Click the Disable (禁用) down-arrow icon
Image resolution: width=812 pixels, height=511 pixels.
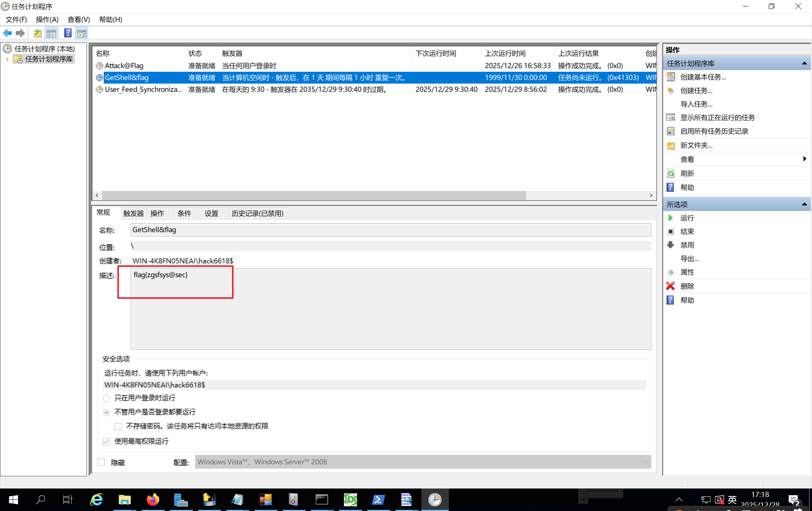coord(670,245)
